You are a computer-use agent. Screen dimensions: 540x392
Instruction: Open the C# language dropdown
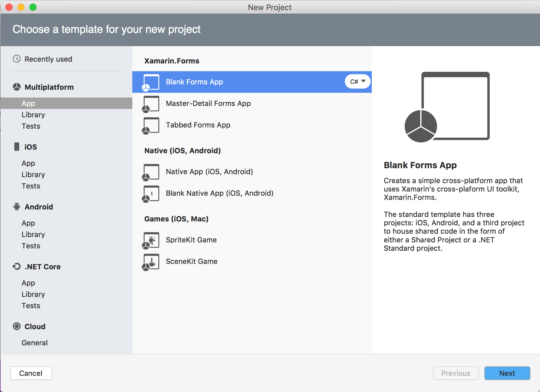pos(357,81)
